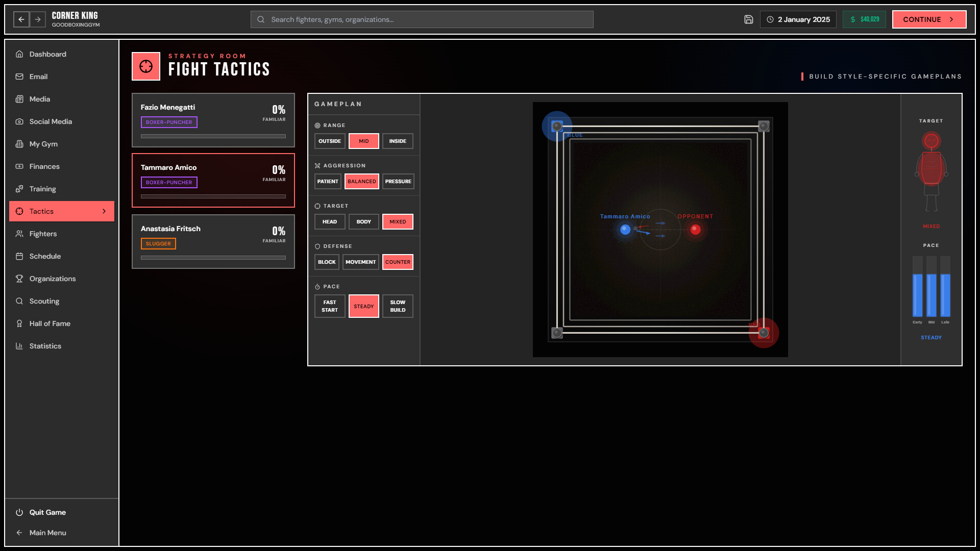Expand the Tactics submenu chevron

(x=104, y=211)
